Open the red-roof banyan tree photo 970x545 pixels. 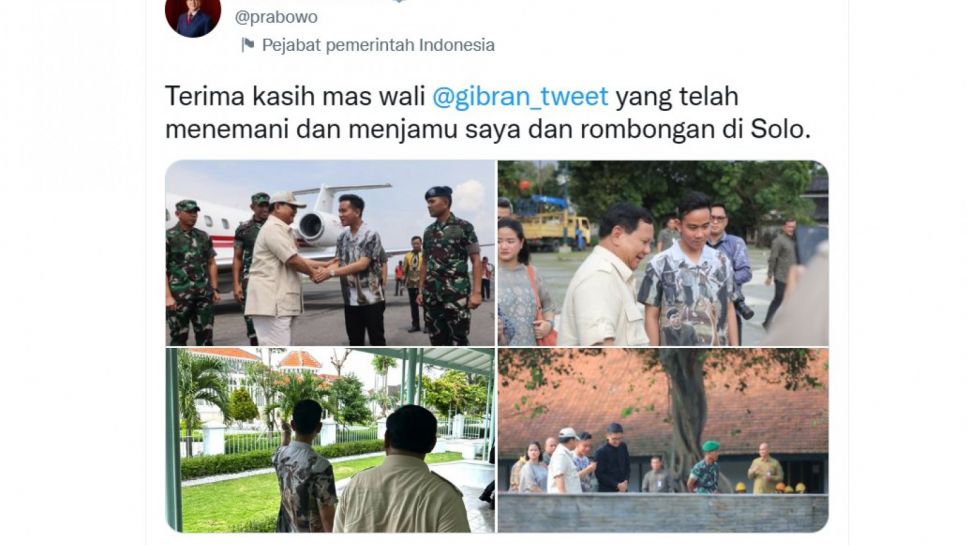663,440
